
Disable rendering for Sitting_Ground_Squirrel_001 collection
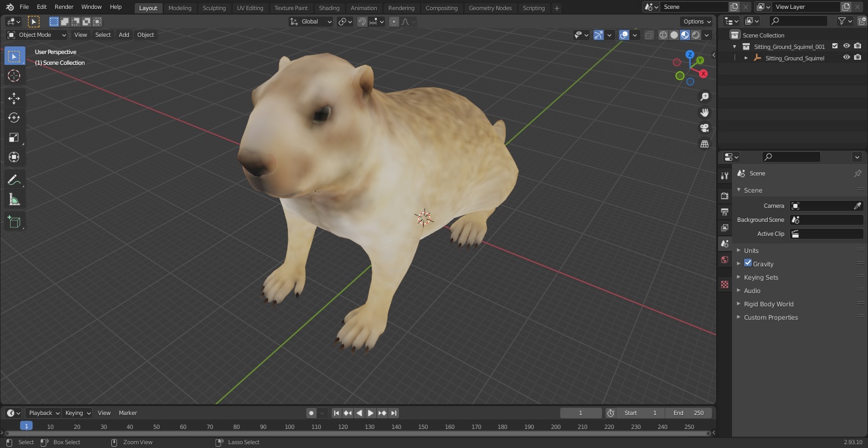tap(858, 46)
